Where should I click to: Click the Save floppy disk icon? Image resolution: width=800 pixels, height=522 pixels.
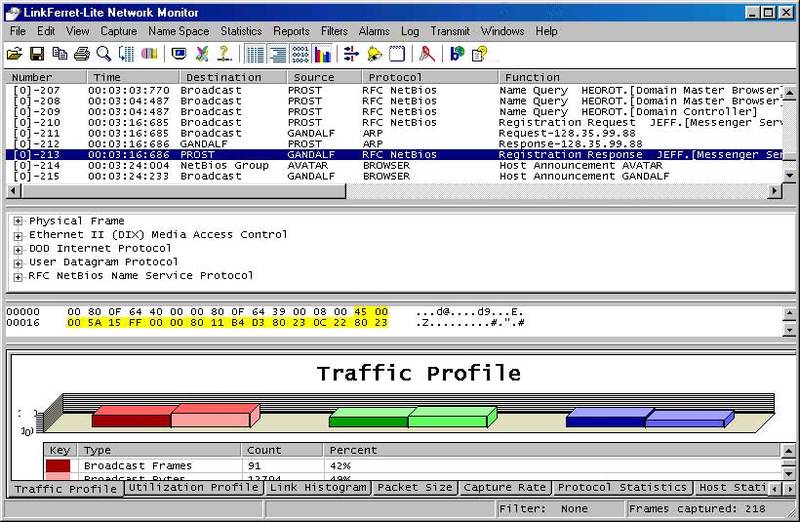(37, 54)
